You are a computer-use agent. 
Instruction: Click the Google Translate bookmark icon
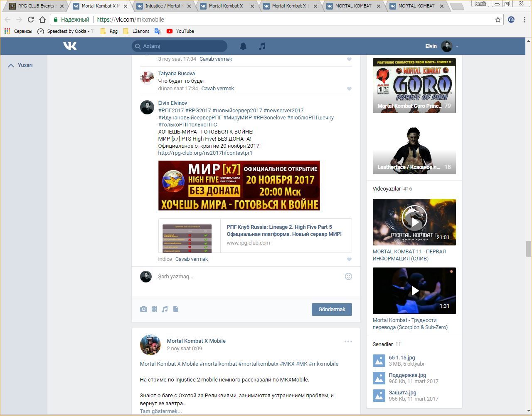[x=158, y=31]
